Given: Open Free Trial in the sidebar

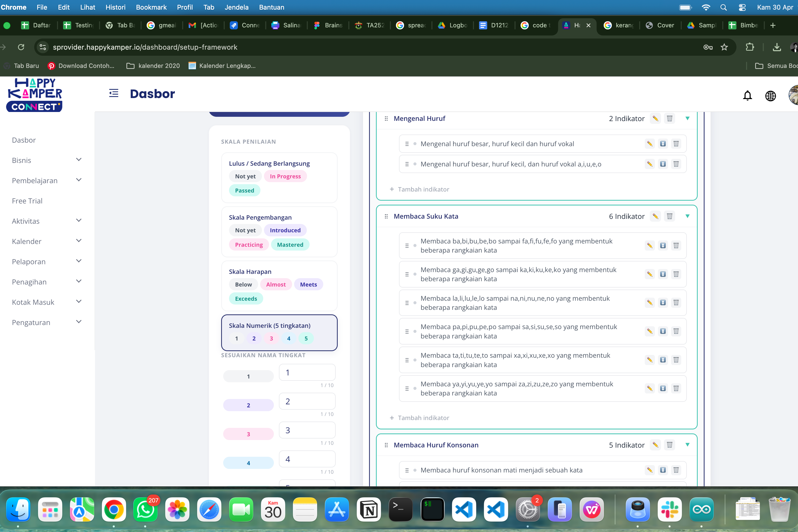Looking at the screenshot, I should pyautogui.click(x=27, y=201).
